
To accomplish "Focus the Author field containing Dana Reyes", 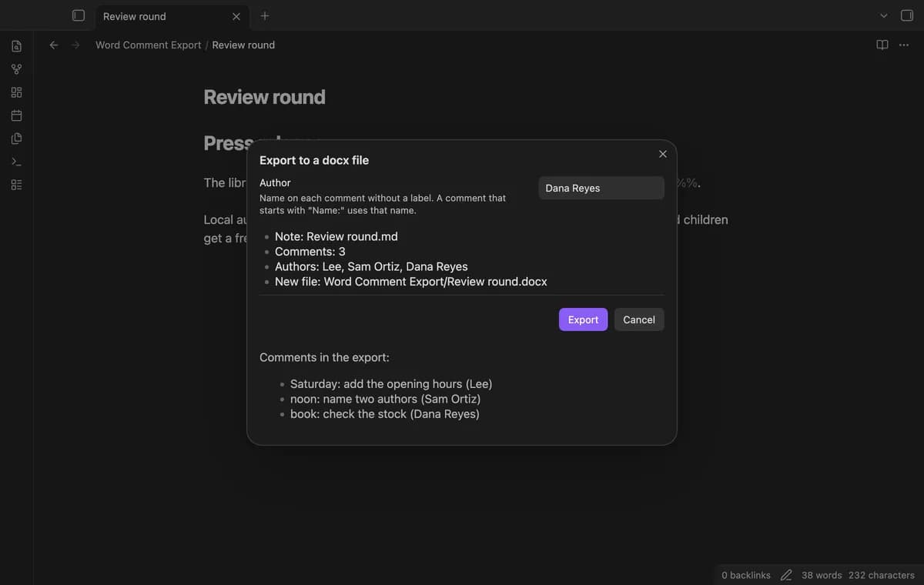I will click(x=601, y=188).
